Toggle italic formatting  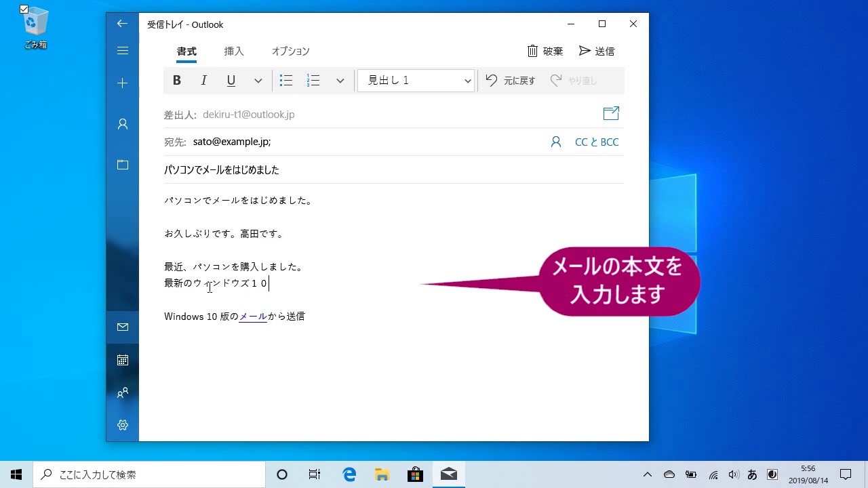tap(203, 81)
